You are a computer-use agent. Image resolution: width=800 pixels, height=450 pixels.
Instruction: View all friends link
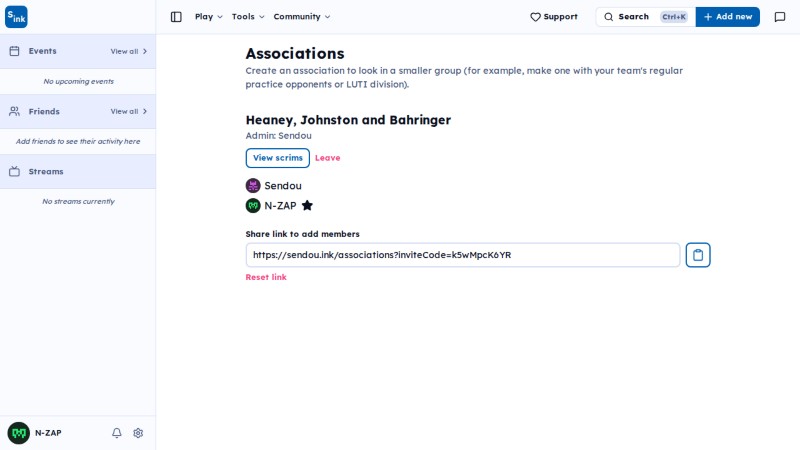click(x=129, y=111)
